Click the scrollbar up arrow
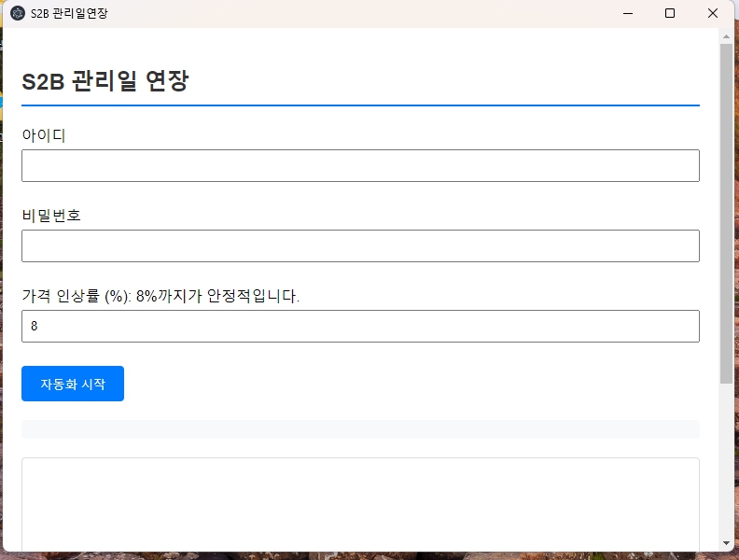Image resolution: width=739 pixels, height=560 pixels. click(x=726, y=36)
